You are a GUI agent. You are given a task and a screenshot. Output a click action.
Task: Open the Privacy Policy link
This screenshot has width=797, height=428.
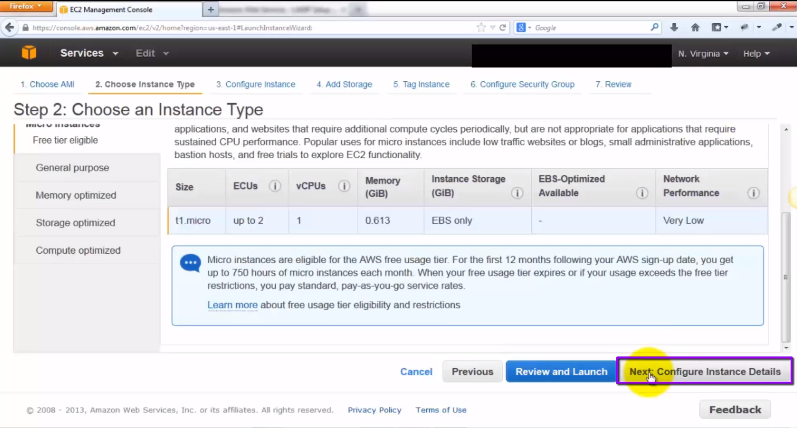tap(375, 410)
